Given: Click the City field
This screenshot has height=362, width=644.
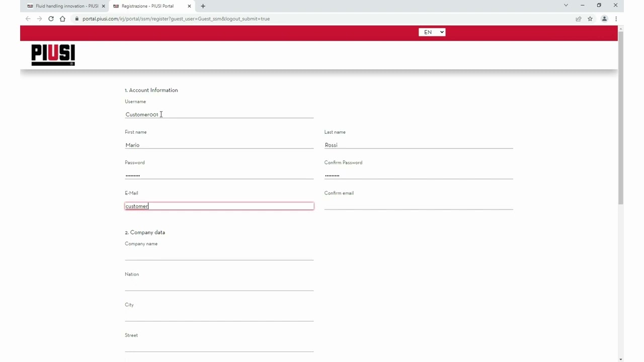Looking at the screenshot, I should click(x=219, y=317).
